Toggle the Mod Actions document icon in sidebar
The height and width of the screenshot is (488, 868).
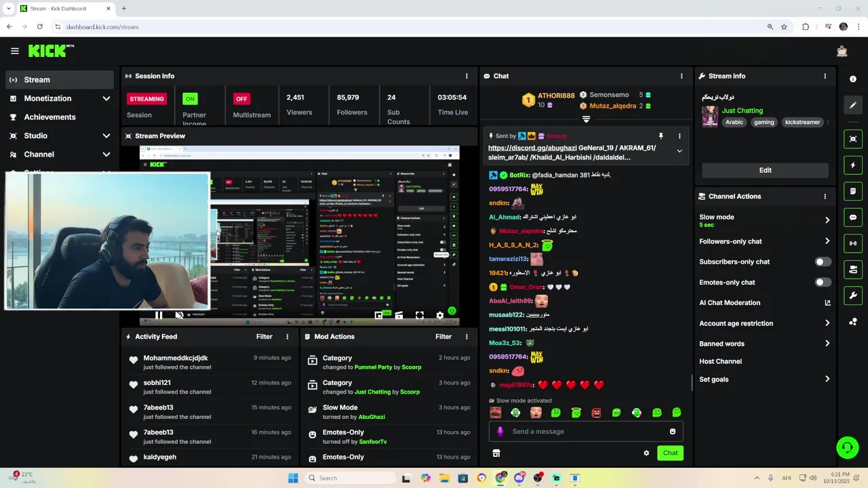[853, 191]
